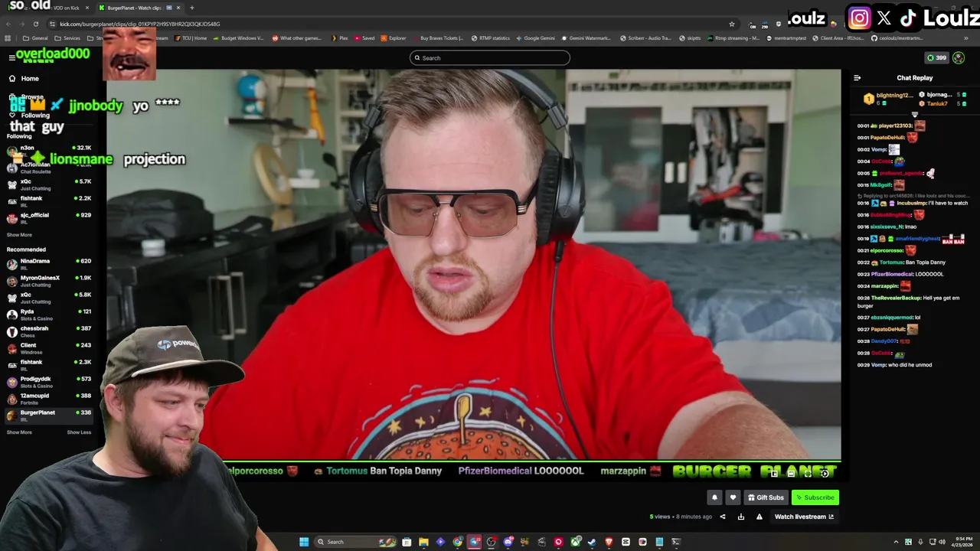The image size is (980, 551).
Task: Open Xbox app from taskbar
Action: point(575,542)
